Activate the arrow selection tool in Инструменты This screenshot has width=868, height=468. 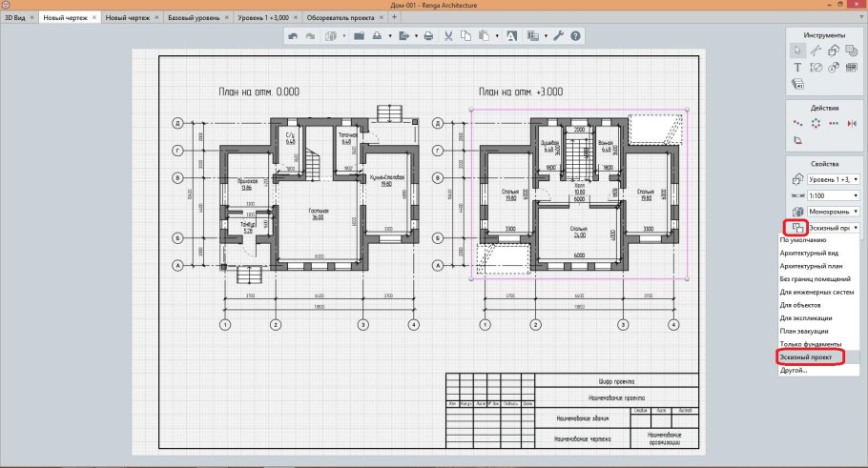(x=797, y=51)
